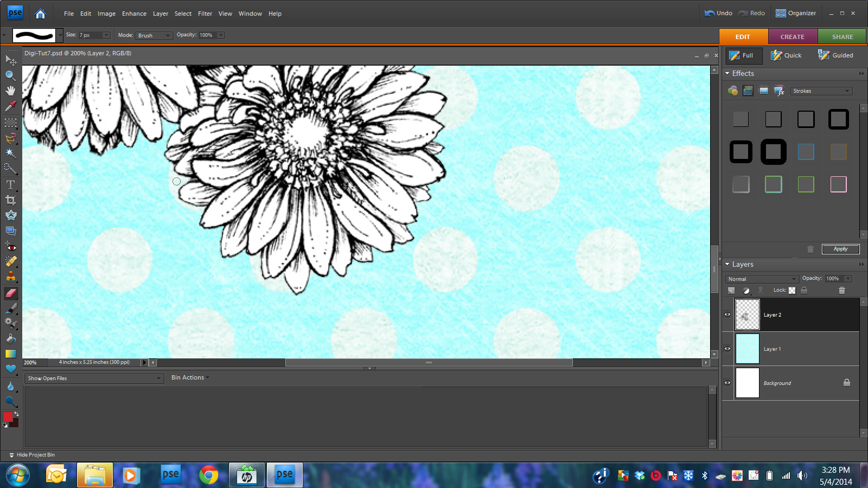This screenshot has width=868, height=488.
Task: Show Layer Styles in Effects panel
Action: [748, 91]
